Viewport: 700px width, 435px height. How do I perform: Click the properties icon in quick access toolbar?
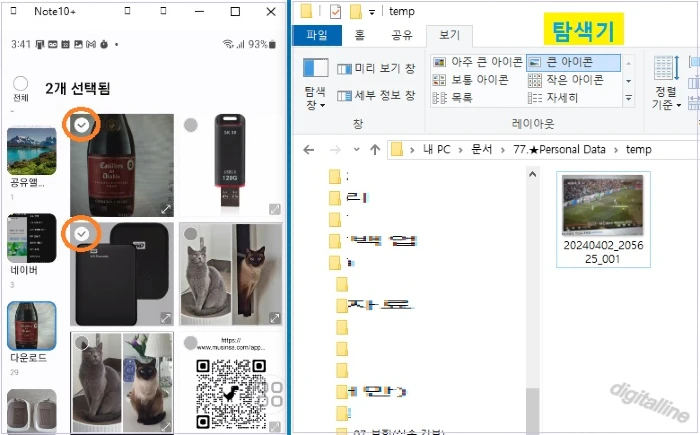pos(335,12)
